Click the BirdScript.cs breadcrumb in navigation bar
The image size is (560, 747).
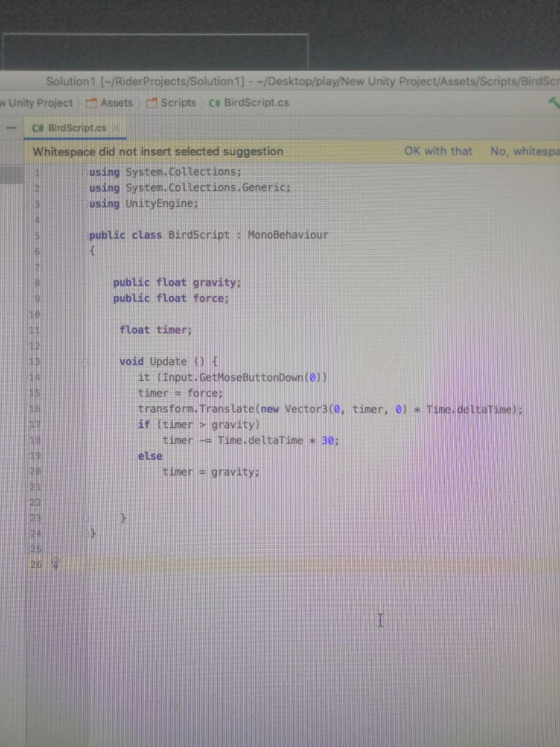click(249, 103)
